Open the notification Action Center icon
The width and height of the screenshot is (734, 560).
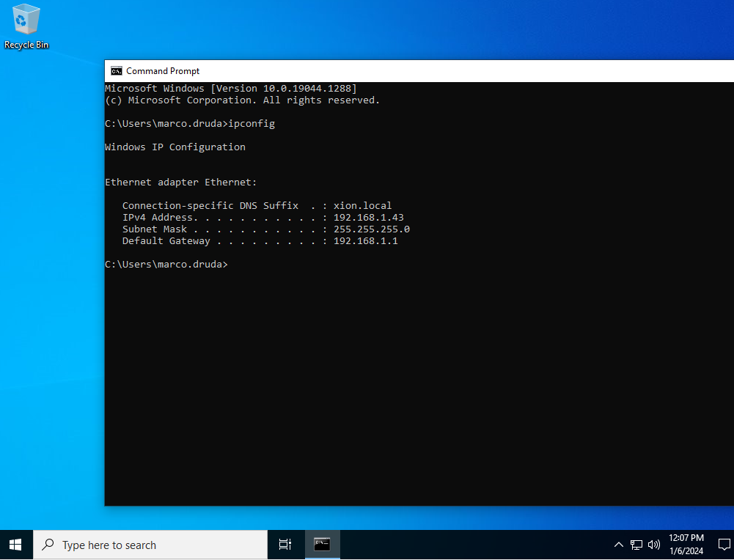point(724,545)
